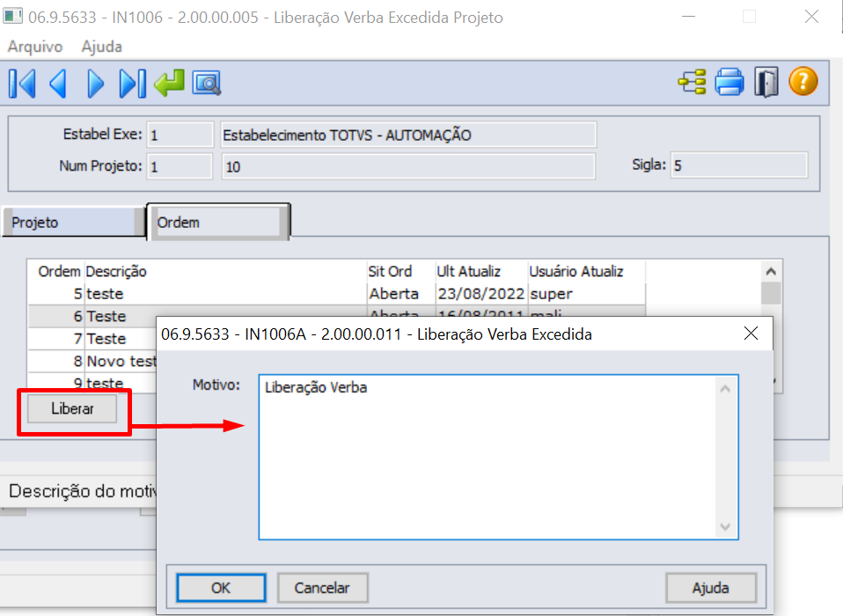Select order row 8 'Novo test'
The image size is (843, 616).
coord(92,361)
